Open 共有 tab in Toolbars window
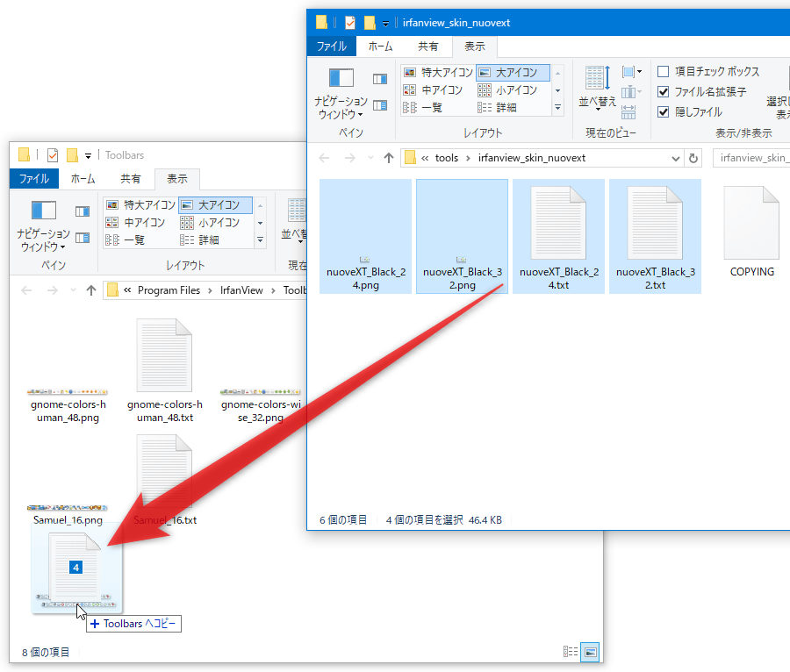The width and height of the screenshot is (790, 672). tap(130, 179)
